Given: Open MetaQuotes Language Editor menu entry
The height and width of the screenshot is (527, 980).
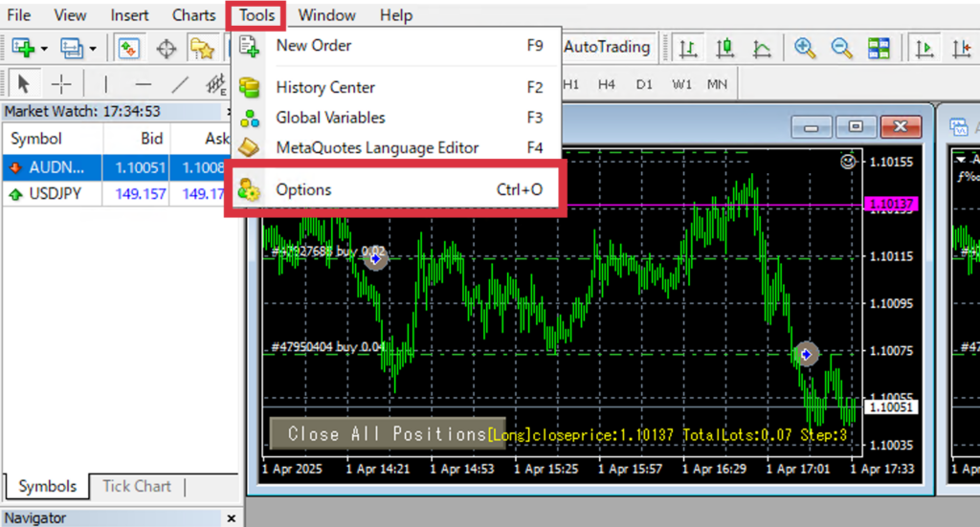Looking at the screenshot, I should coord(396,148).
